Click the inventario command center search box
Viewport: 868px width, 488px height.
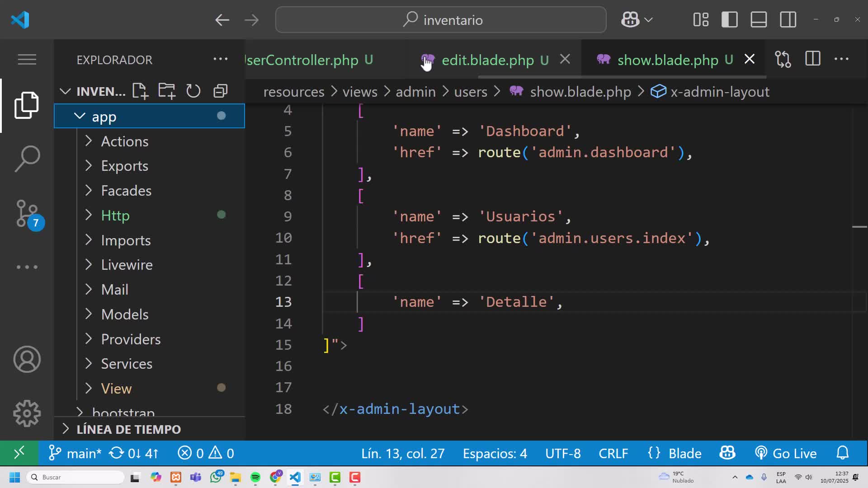pyautogui.click(x=441, y=20)
